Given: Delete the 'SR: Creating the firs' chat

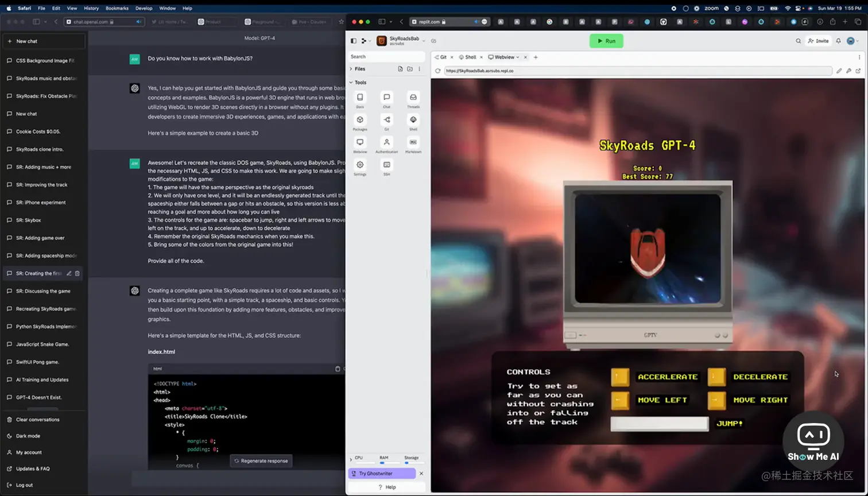Looking at the screenshot, I should point(77,273).
